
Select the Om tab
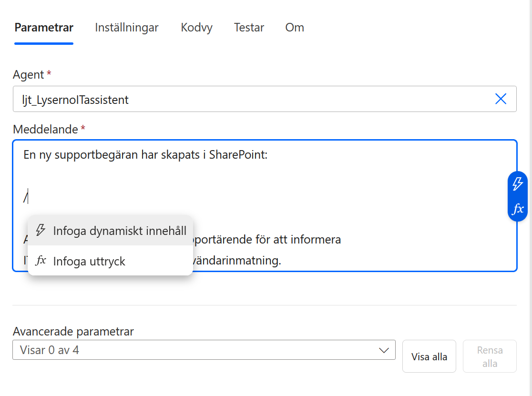[x=295, y=28]
